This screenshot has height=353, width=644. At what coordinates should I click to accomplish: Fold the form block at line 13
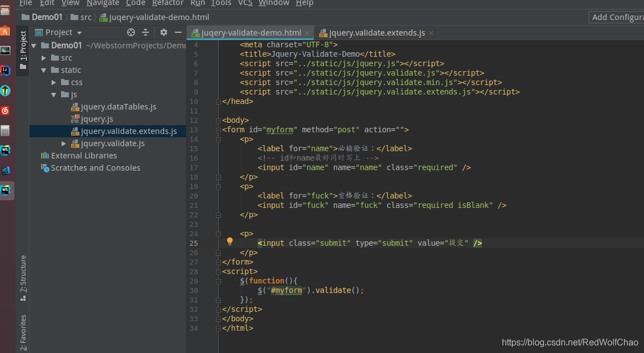219,130
